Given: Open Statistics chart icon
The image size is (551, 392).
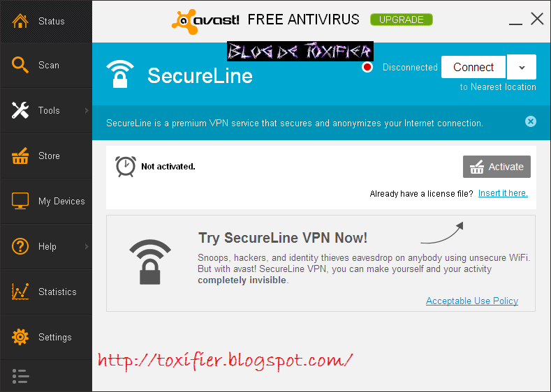Looking at the screenshot, I should click(x=20, y=292).
